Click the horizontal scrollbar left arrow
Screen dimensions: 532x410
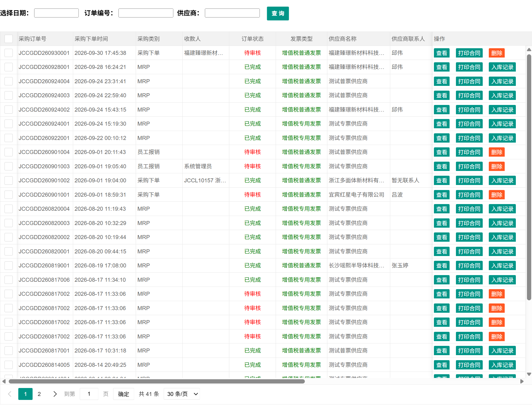pyautogui.click(x=4, y=381)
